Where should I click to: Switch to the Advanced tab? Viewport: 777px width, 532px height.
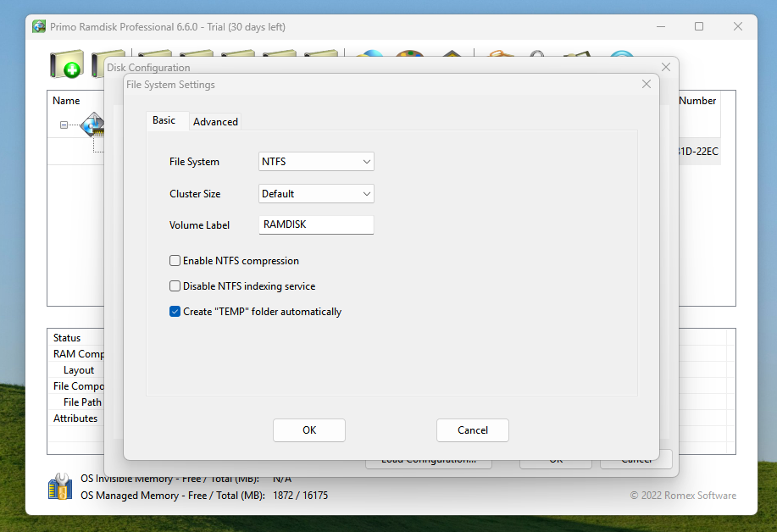coord(215,122)
